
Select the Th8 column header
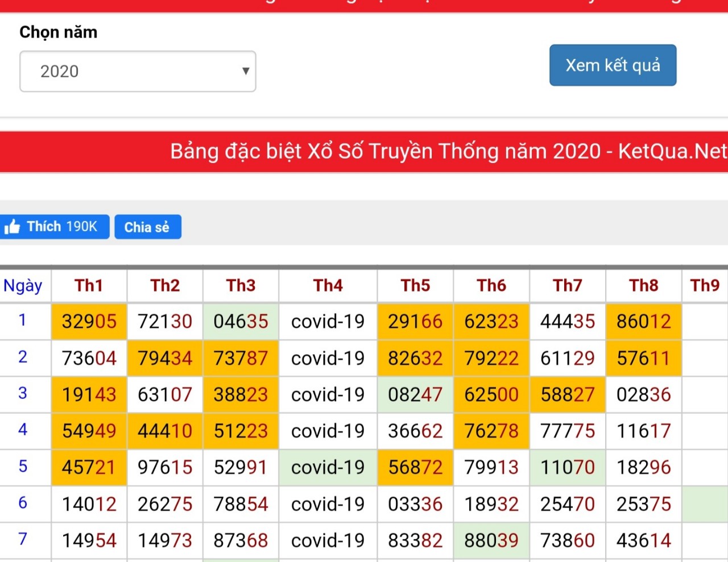[x=644, y=285]
